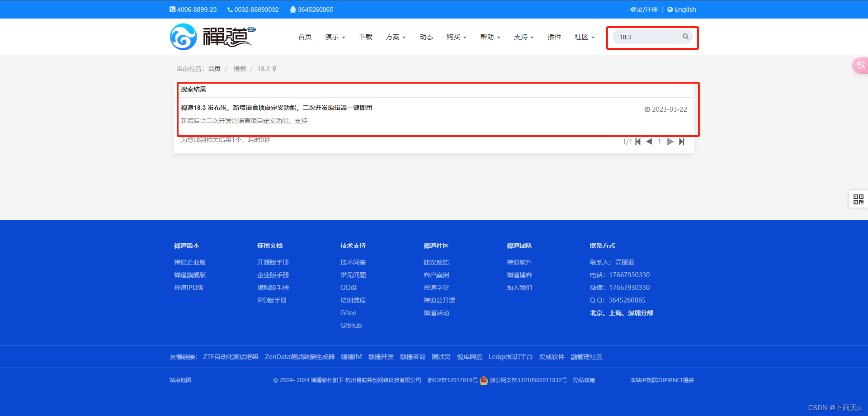This screenshot has height=416, width=868.
Task: Open 隐私政策 link
Action: [584, 380]
